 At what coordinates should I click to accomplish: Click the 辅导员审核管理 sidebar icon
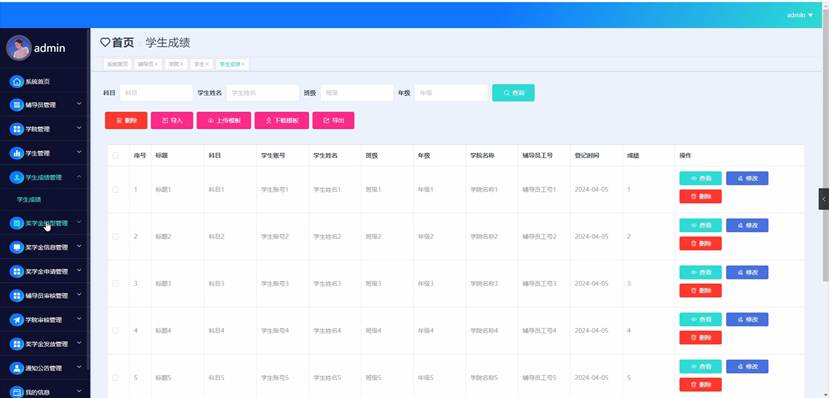point(17,295)
